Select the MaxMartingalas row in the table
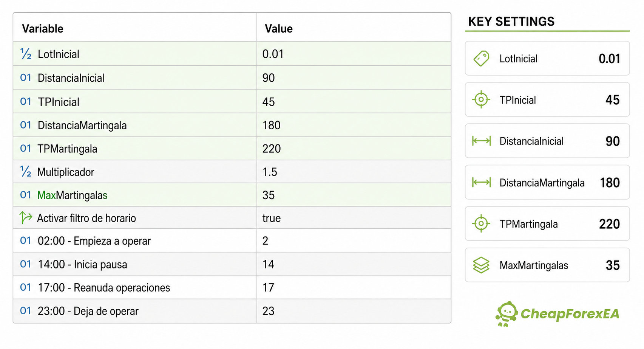The height and width of the screenshot is (349, 644). [232, 195]
